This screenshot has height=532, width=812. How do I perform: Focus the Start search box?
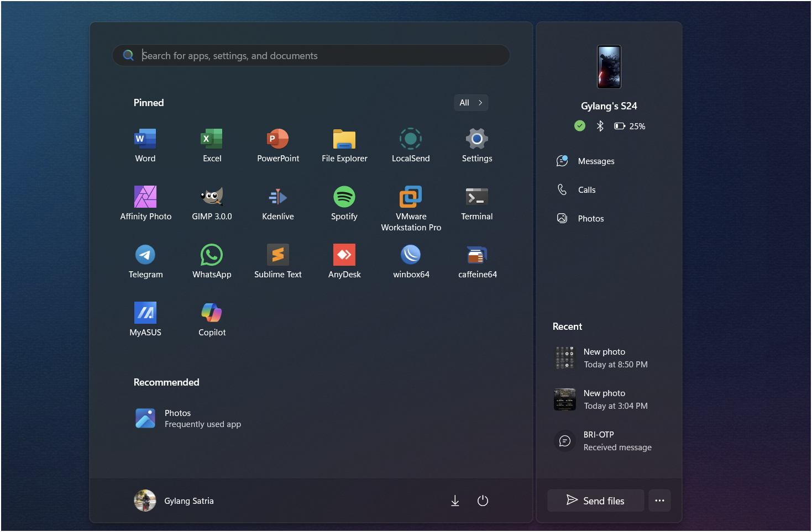coord(311,55)
